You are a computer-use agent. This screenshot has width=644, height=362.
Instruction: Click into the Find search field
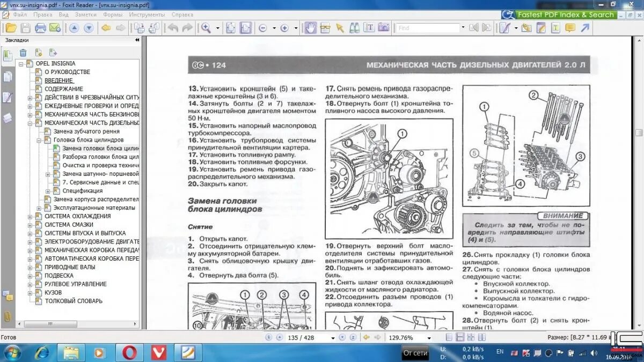point(428,28)
